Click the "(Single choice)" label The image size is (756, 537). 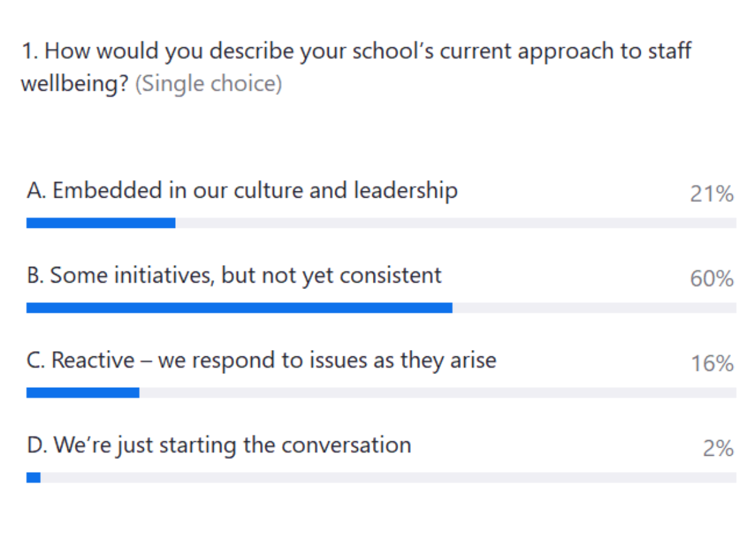coord(209,83)
